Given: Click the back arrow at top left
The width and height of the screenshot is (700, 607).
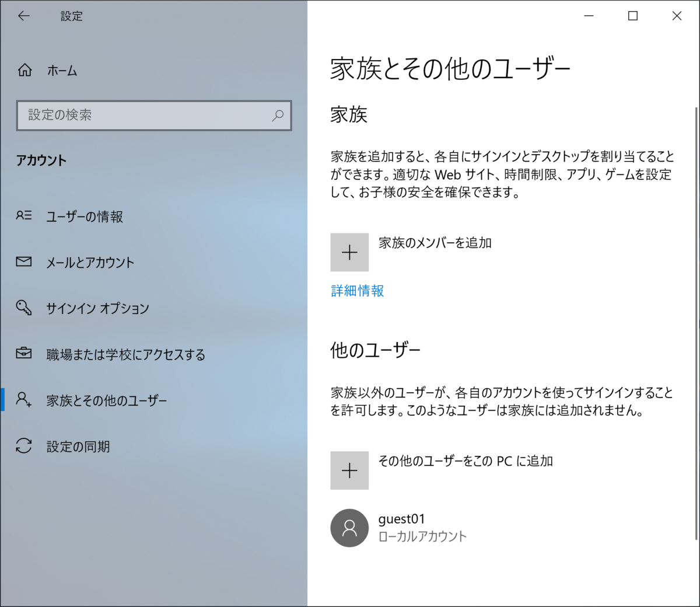Looking at the screenshot, I should coord(23,16).
